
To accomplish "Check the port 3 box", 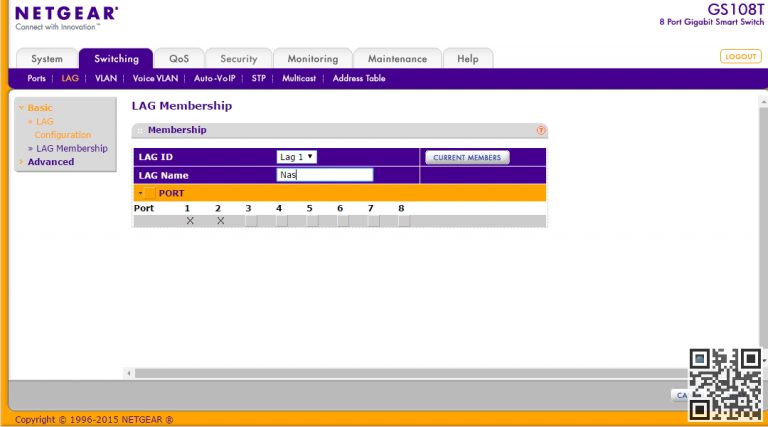I will [251, 221].
